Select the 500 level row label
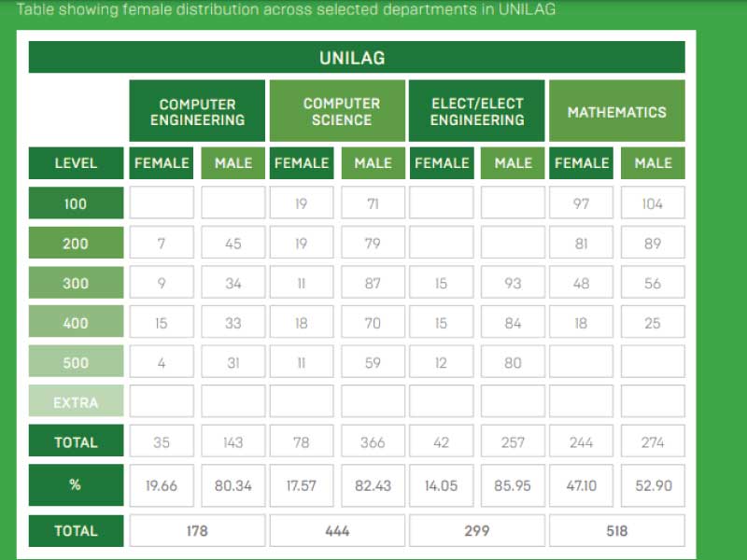Viewport: 747px width, 560px height. point(76,361)
